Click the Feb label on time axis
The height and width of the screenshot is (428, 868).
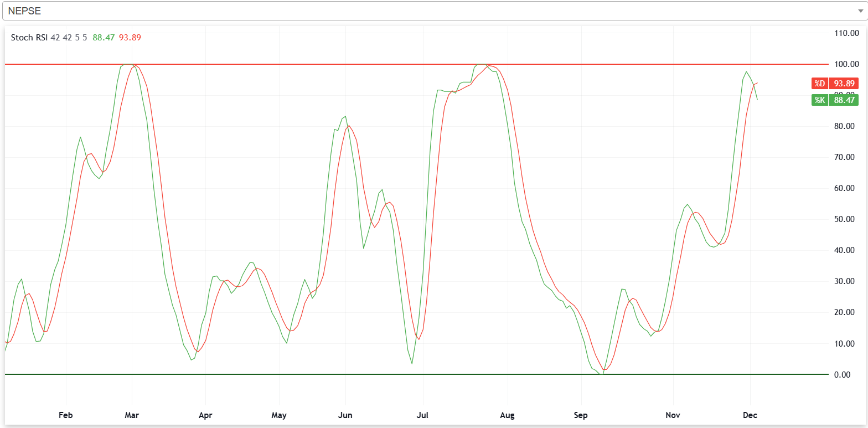66,415
